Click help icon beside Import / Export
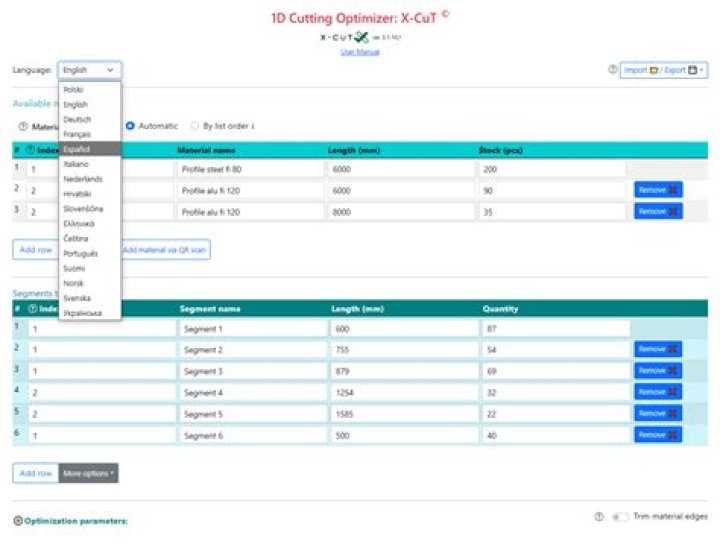The image size is (720, 547). [x=613, y=70]
